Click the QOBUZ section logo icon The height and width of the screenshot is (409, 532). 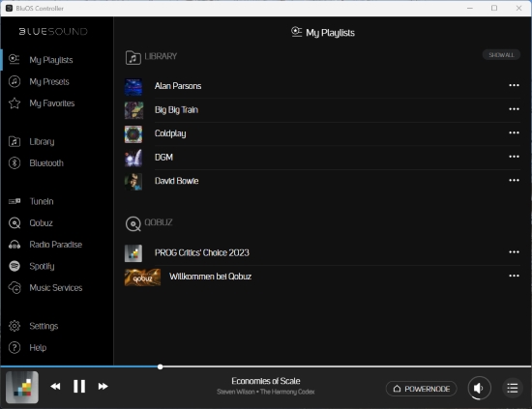[133, 223]
